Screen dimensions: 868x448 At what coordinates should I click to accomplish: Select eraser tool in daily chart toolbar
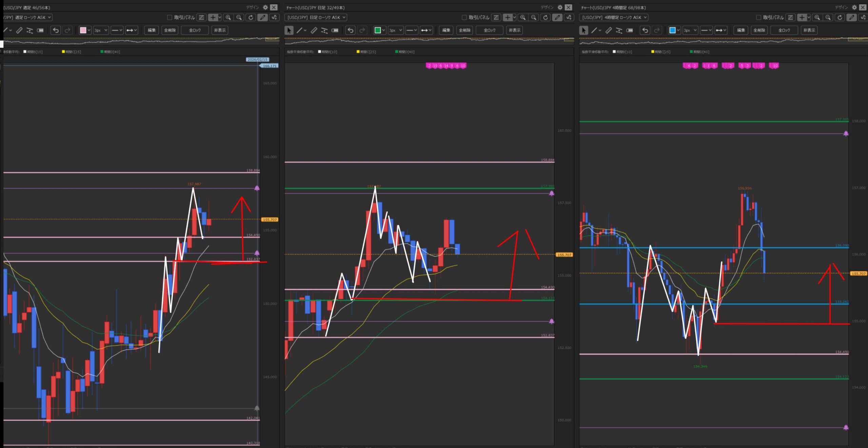[x=335, y=30]
